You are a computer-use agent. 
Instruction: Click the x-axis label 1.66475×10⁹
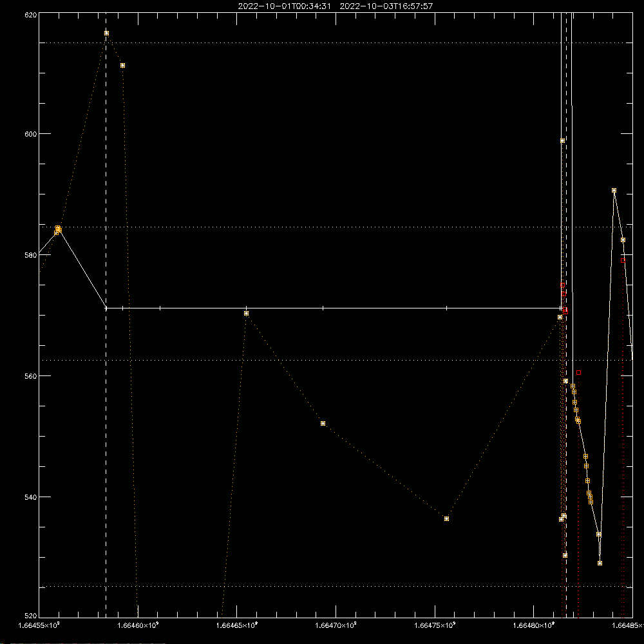pyautogui.click(x=435, y=625)
